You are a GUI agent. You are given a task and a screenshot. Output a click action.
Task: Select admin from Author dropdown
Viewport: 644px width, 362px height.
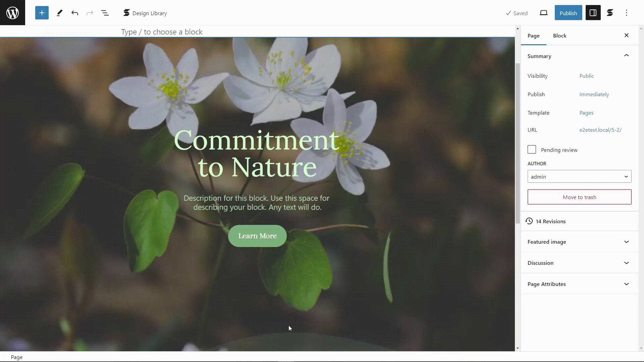[579, 176]
